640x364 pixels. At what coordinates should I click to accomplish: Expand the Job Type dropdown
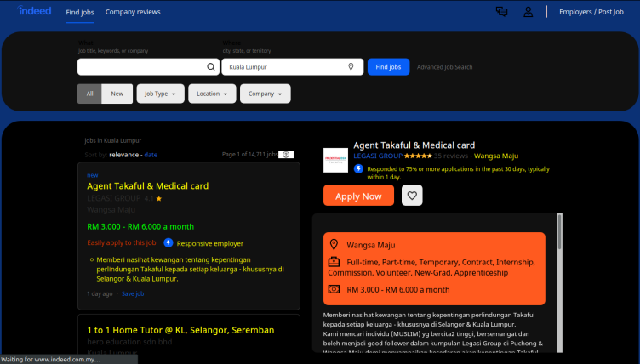(160, 94)
